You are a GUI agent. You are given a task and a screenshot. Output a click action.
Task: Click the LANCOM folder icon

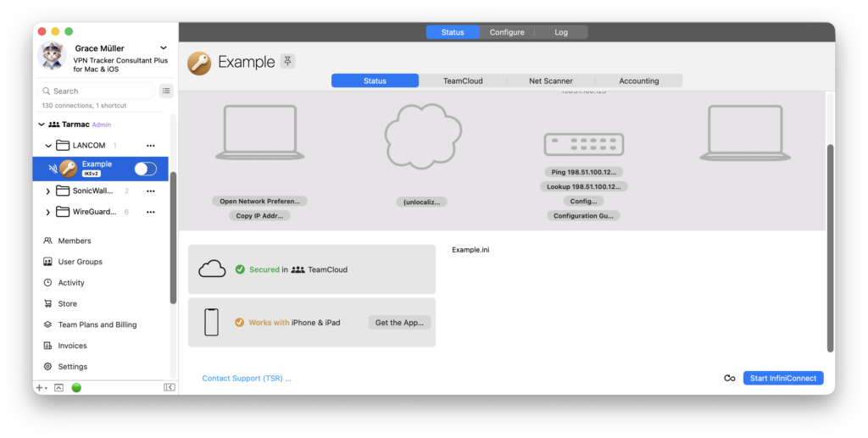(x=63, y=146)
